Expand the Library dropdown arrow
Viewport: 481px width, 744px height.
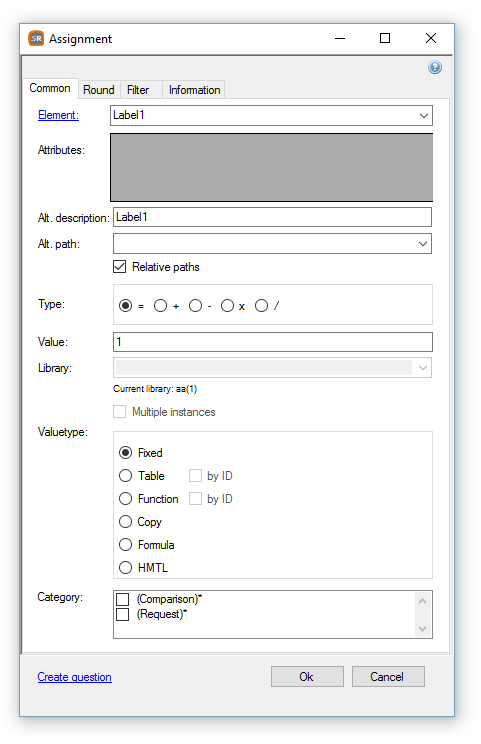coord(423,368)
